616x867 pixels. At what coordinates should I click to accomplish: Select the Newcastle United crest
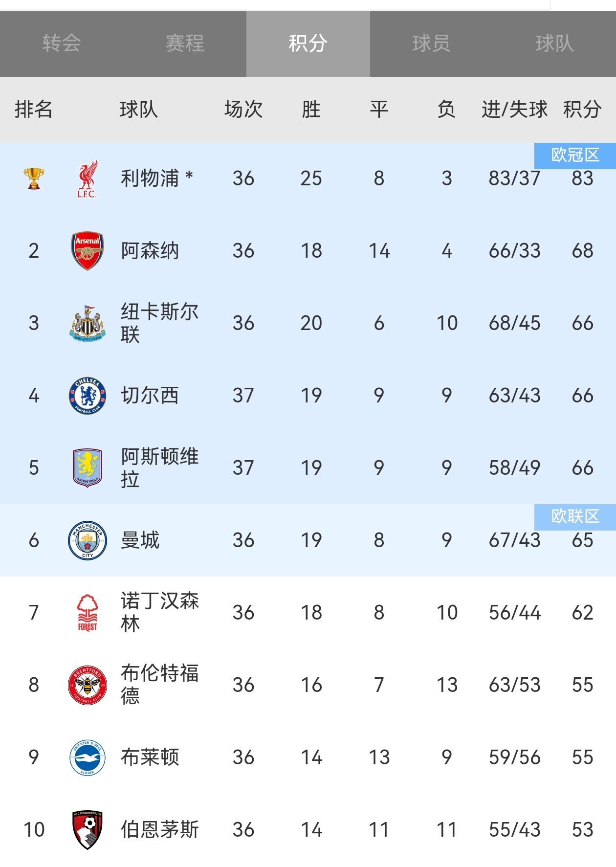pyautogui.click(x=88, y=323)
